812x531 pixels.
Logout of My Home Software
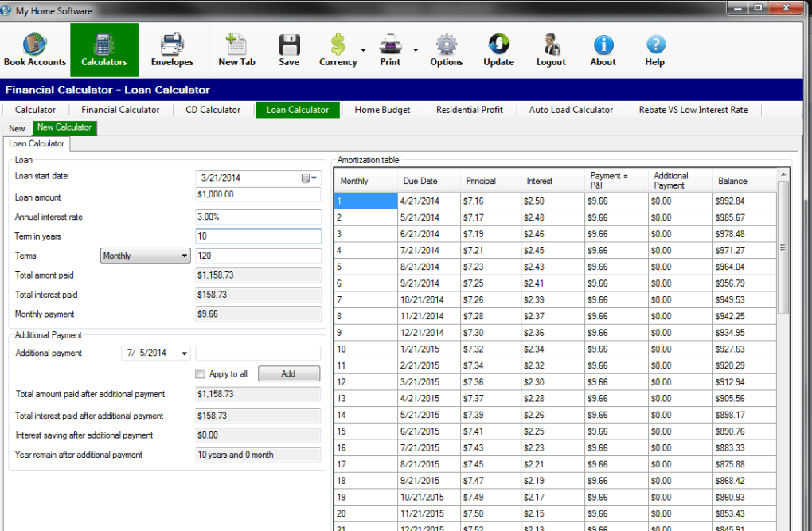[x=550, y=49]
